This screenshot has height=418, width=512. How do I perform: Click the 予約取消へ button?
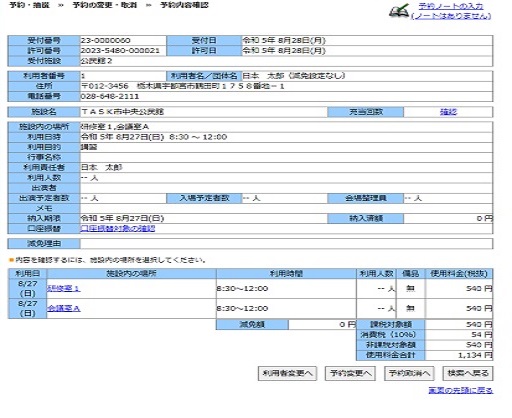tap(409, 373)
